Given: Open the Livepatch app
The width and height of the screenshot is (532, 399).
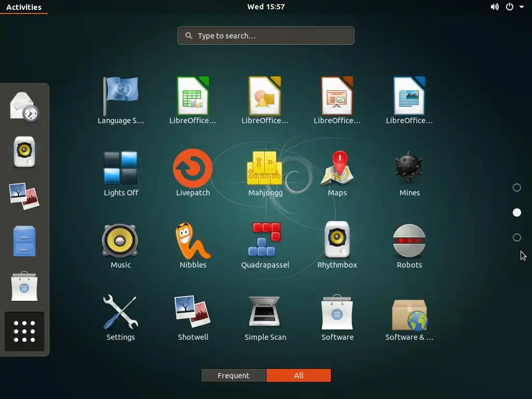Looking at the screenshot, I should [193, 168].
